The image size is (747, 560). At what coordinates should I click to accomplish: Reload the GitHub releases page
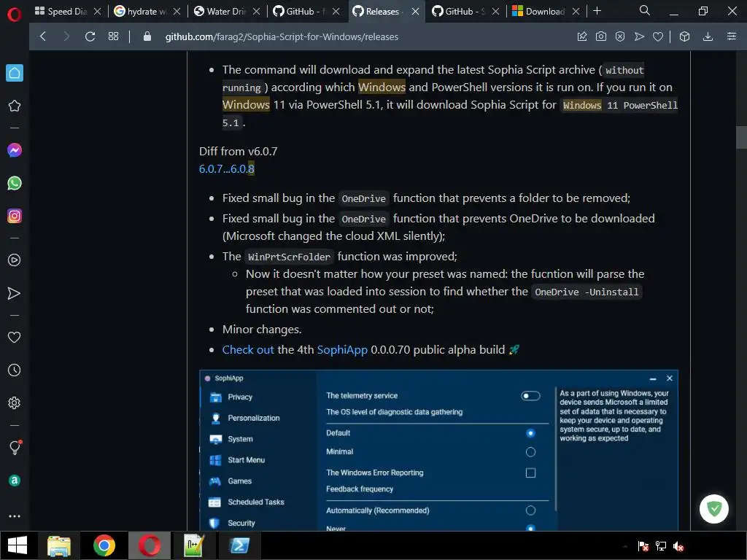tap(90, 36)
